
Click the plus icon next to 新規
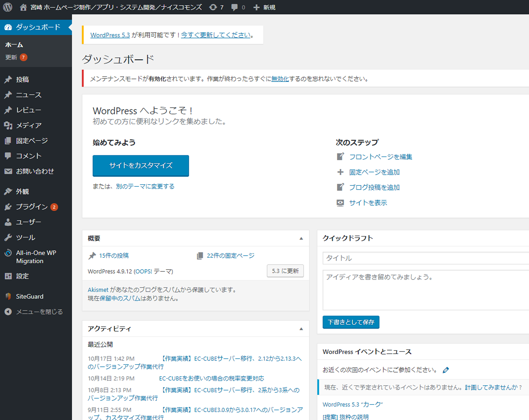[257, 7]
